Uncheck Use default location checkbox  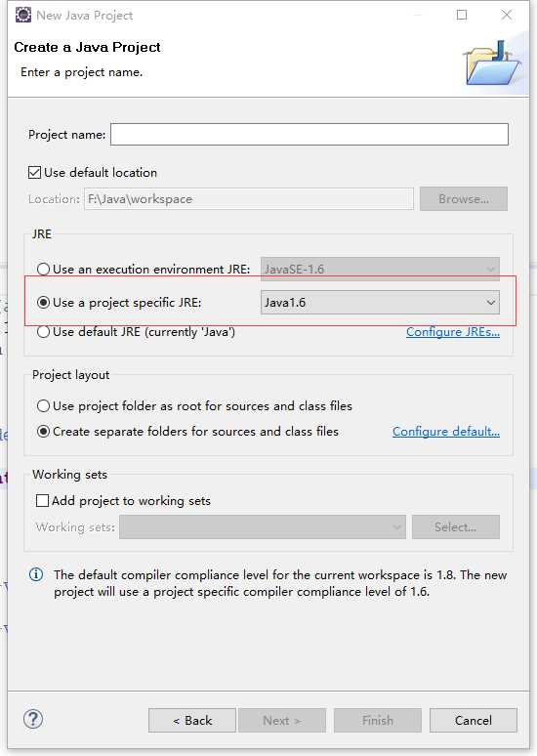click(x=35, y=172)
